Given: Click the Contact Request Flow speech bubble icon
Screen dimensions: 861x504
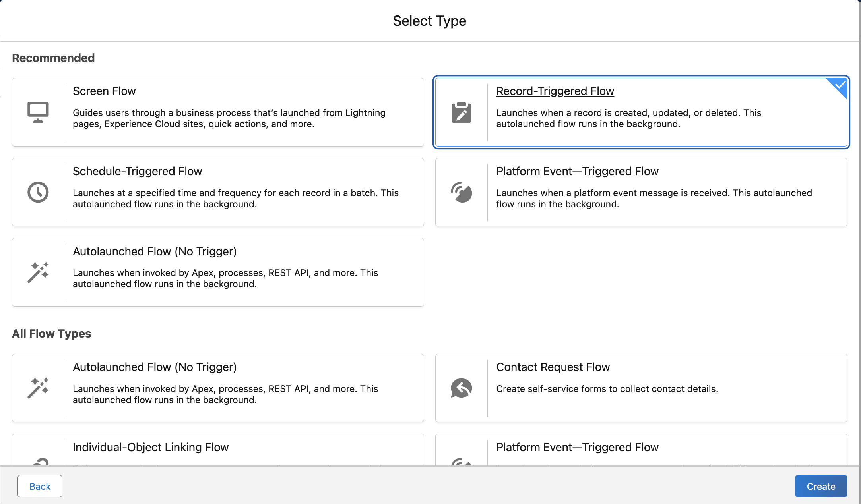Looking at the screenshot, I should (461, 388).
